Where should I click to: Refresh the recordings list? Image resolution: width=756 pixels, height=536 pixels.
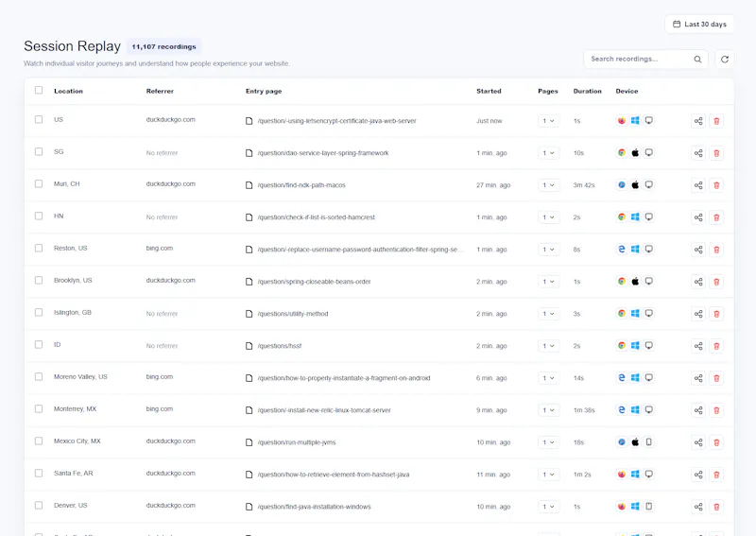click(x=724, y=60)
